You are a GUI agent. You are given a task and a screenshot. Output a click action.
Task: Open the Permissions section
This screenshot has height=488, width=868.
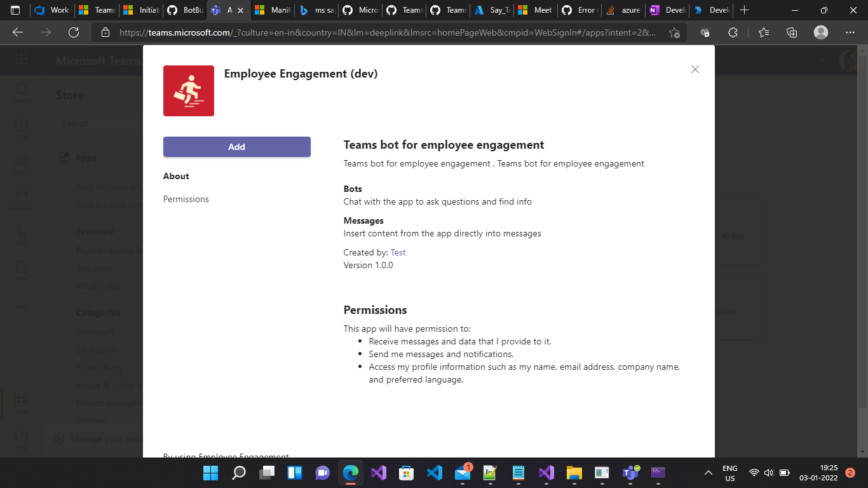pos(186,199)
